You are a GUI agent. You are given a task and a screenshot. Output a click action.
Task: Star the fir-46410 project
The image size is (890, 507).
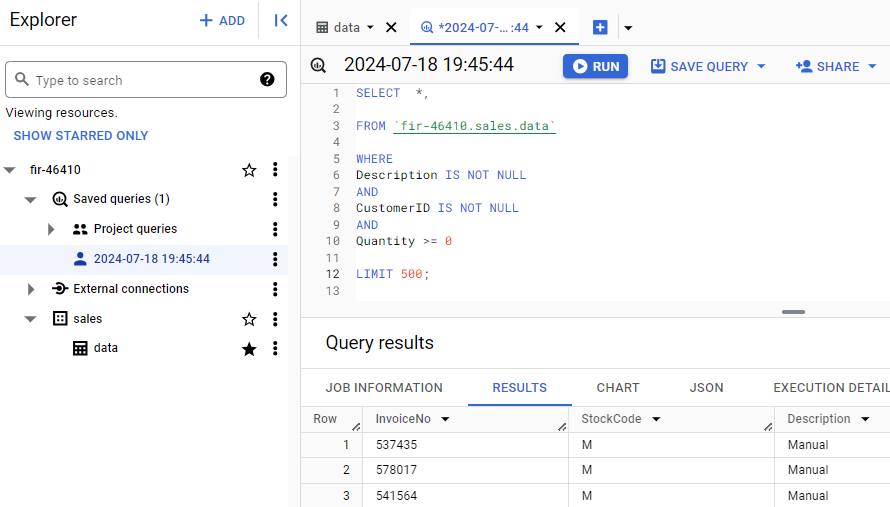point(249,170)
